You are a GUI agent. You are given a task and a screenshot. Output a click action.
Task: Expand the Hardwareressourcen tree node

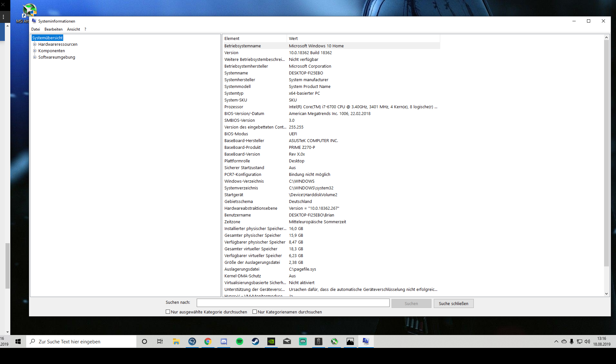click(35, 44)
